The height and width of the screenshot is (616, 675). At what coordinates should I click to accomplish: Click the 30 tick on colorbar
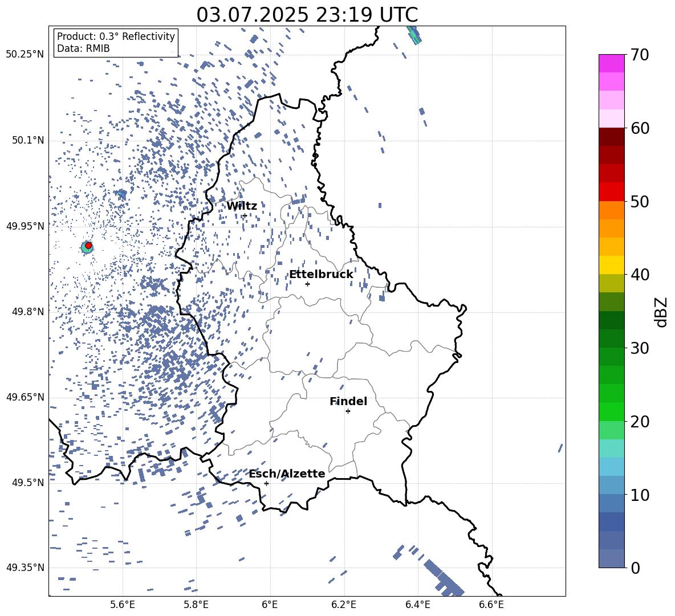point(639,348)
